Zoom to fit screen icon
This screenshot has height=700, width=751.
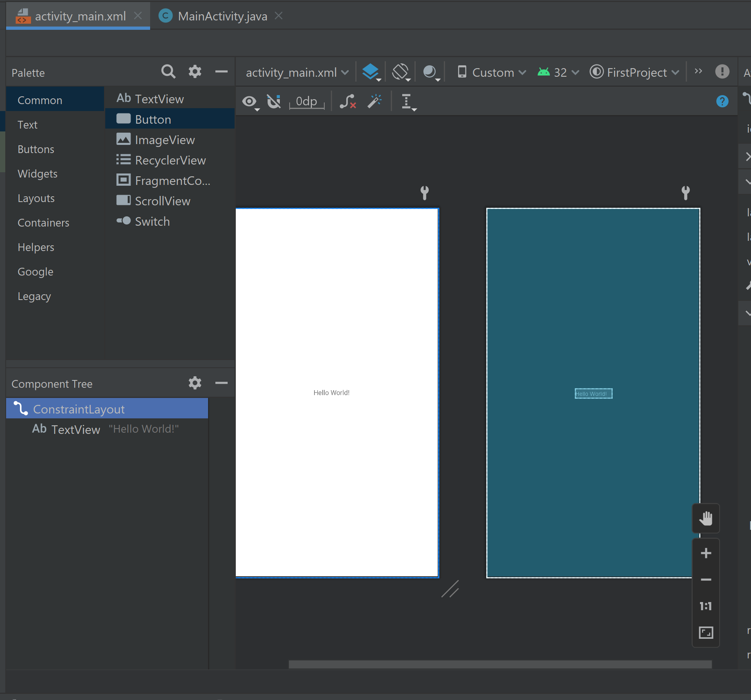706,633
